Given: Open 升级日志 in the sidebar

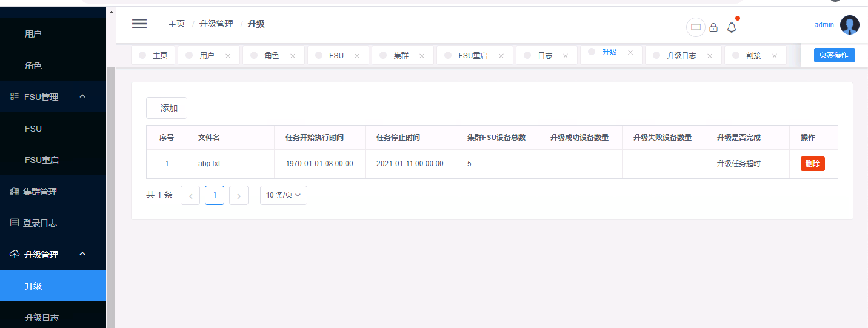Looking at the screenshot, I should [x=53, y=317].
